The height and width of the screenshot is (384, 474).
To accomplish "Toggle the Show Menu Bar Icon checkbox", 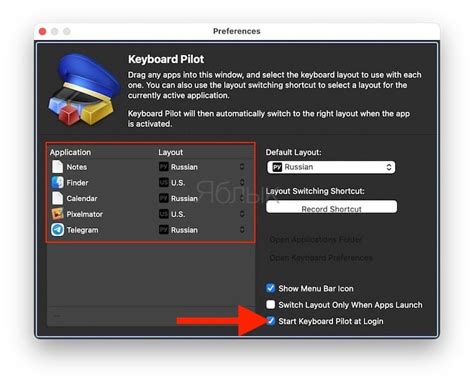I will click(270, 288).
